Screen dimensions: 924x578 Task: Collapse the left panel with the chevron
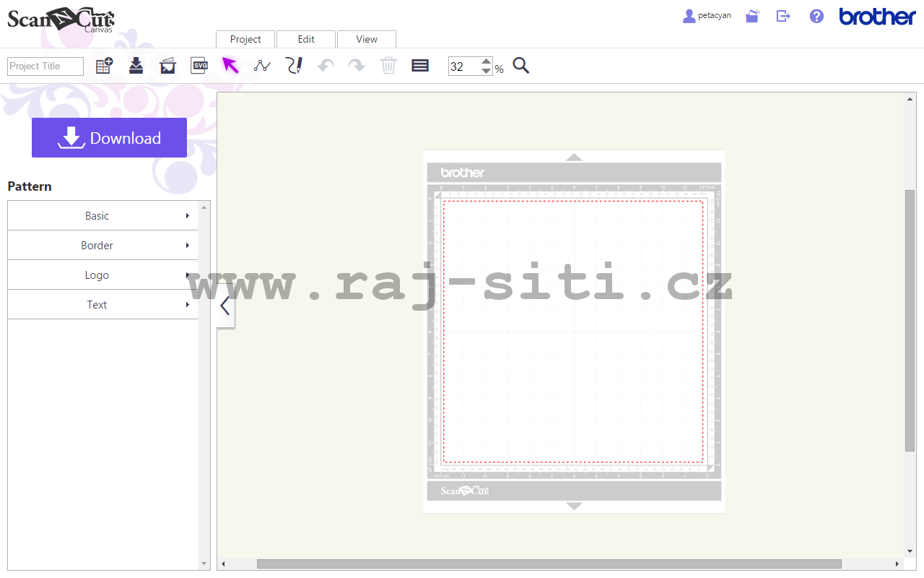click(x=225, y=305)
